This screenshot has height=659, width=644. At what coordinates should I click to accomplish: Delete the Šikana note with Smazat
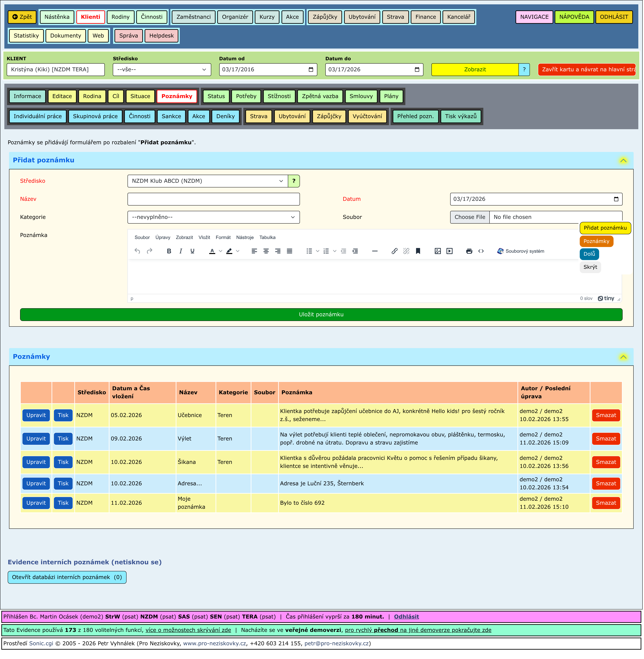(x=606, y=463)
